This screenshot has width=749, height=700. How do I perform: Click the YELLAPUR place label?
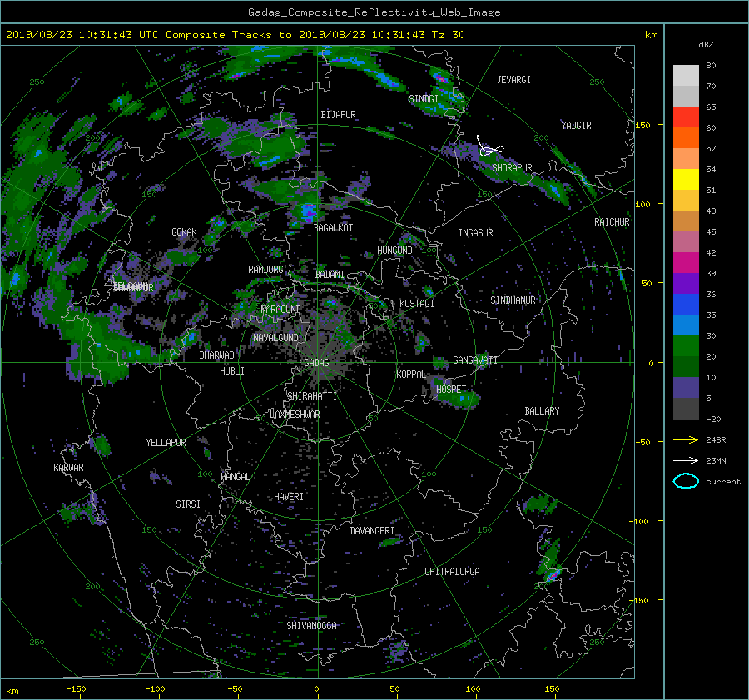click(x=166, y=443)
